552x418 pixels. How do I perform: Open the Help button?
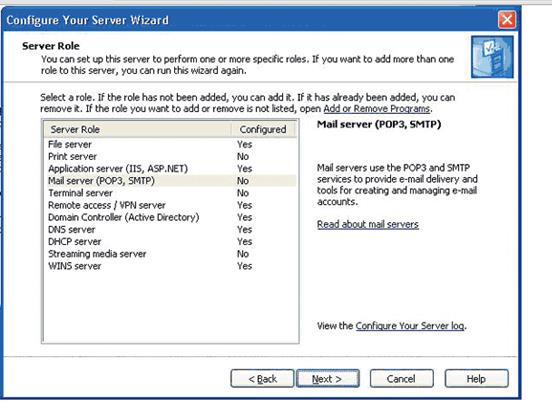point(476,379)
